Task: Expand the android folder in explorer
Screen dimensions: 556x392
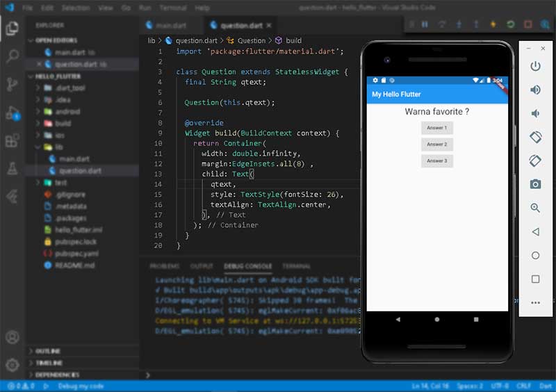Action: [67, 111]
